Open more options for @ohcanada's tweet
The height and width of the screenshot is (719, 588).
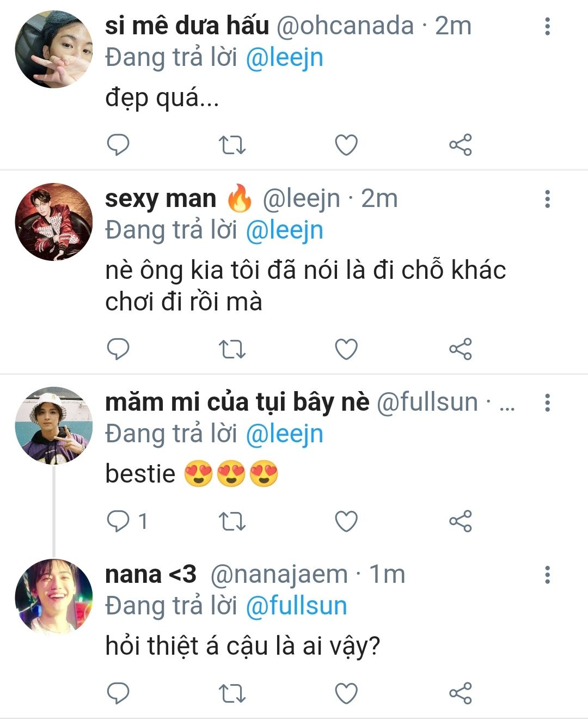click(547, 26)
